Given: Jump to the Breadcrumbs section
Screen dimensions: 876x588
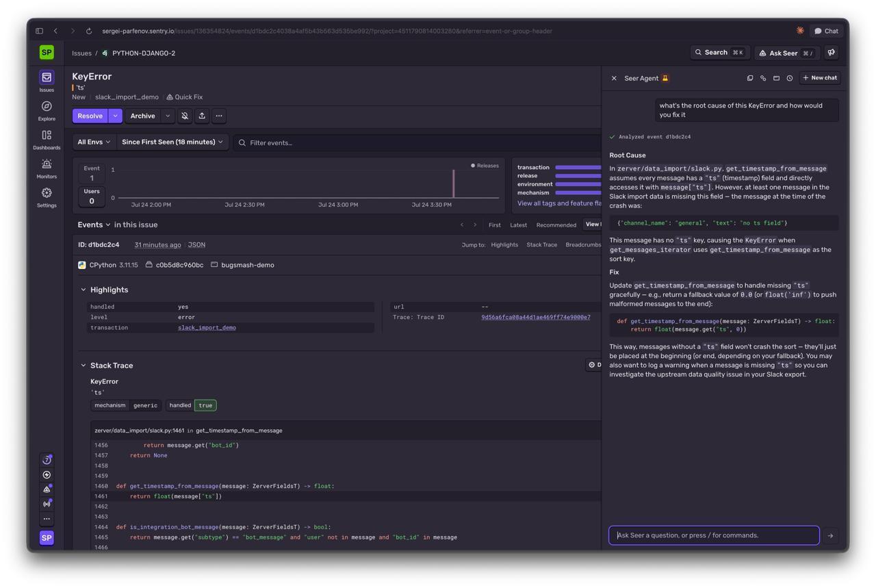Looking at the screenshot, I should [x=582, y=244].
